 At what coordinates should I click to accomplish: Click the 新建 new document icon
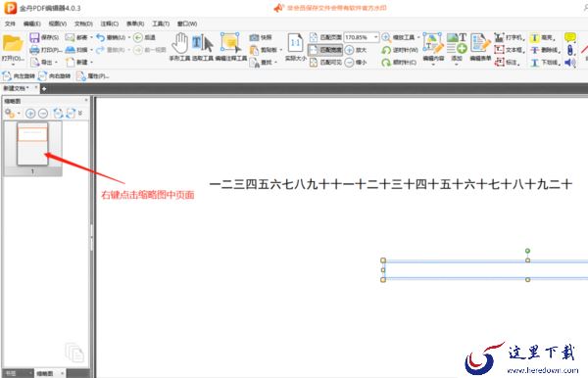click(x=70, y=62)
